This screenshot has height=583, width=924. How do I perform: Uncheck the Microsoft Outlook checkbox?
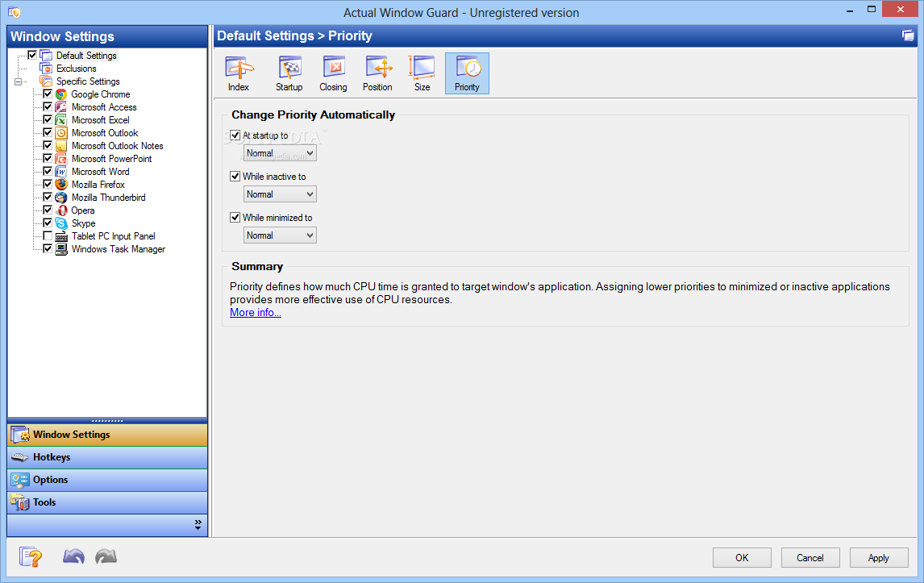48,132
